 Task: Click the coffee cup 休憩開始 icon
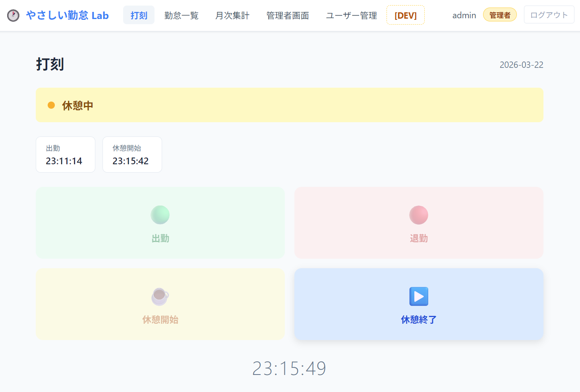point(160,296)
